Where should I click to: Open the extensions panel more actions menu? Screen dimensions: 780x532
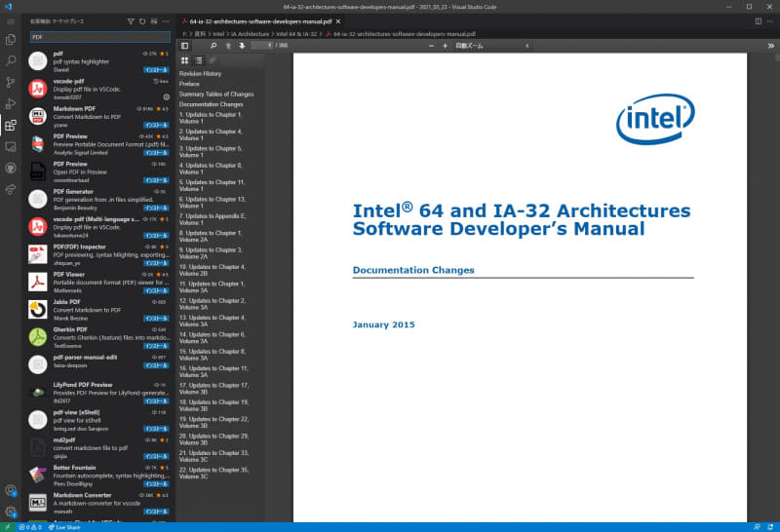pyautogui.click(x=165, y=20)
